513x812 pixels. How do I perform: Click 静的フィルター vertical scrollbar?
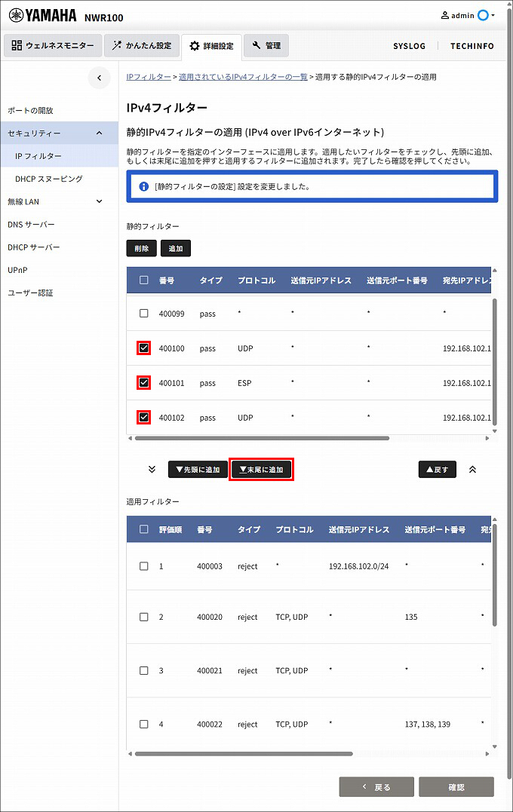[494, 361]
